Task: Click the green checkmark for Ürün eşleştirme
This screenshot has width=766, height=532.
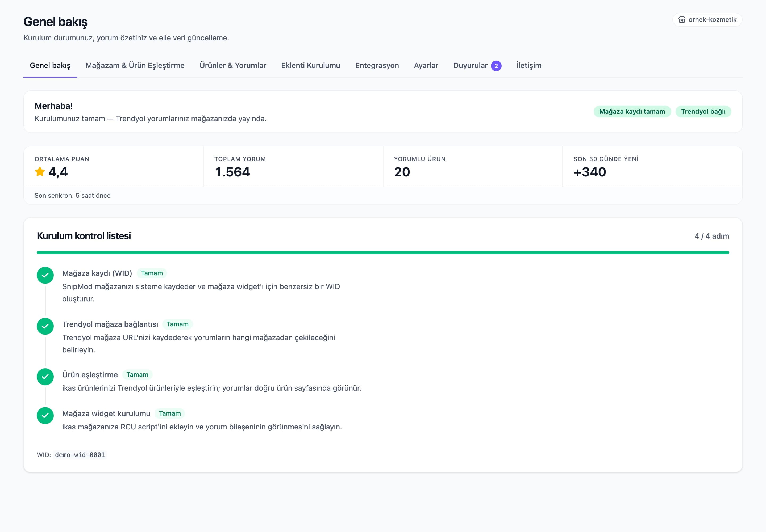Action: coord(45,377)
